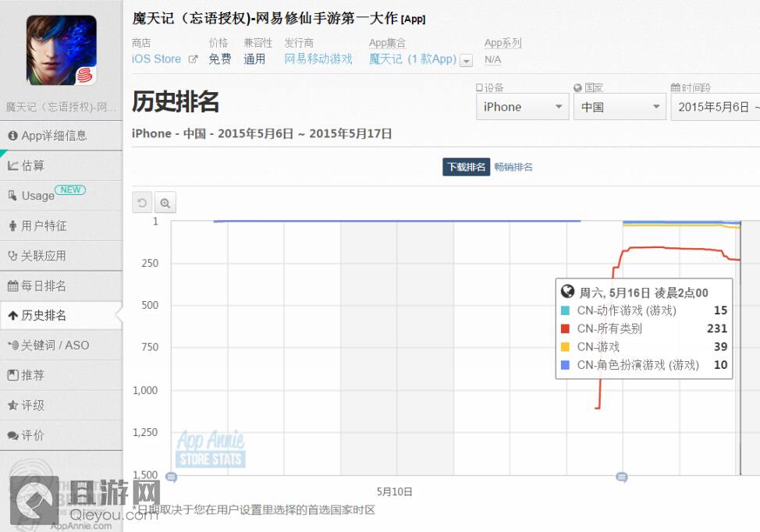The height and width of the screenshot is (532, 760).
Task: Open the iPhone device dropdown
Action: click(x=523, y=107)
